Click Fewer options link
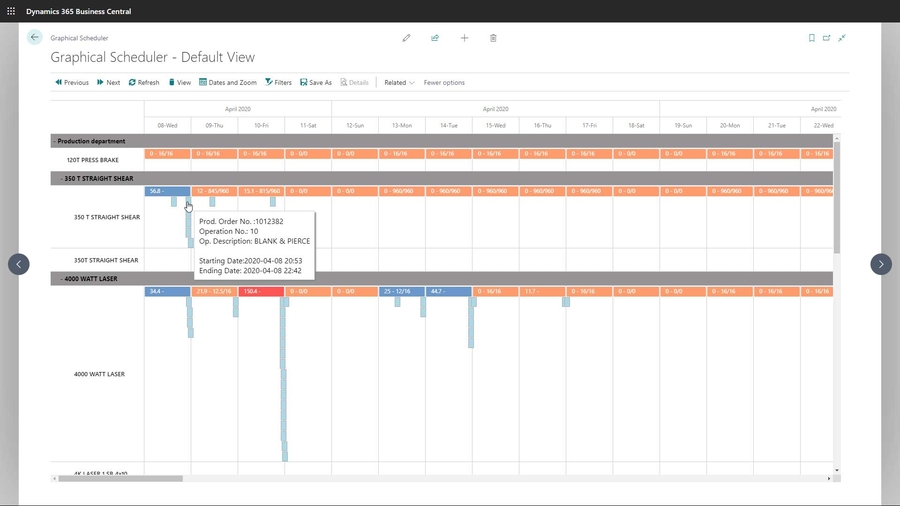 click(444, 83)
